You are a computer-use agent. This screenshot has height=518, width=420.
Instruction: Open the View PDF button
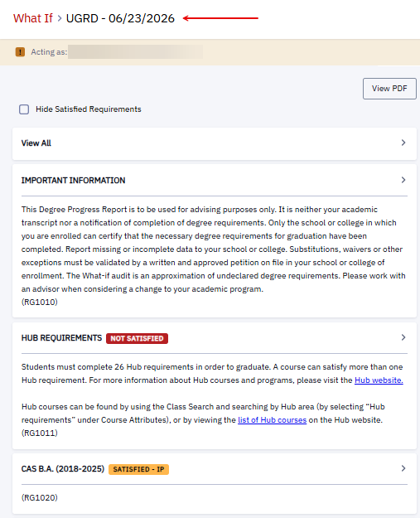(389, 89)
